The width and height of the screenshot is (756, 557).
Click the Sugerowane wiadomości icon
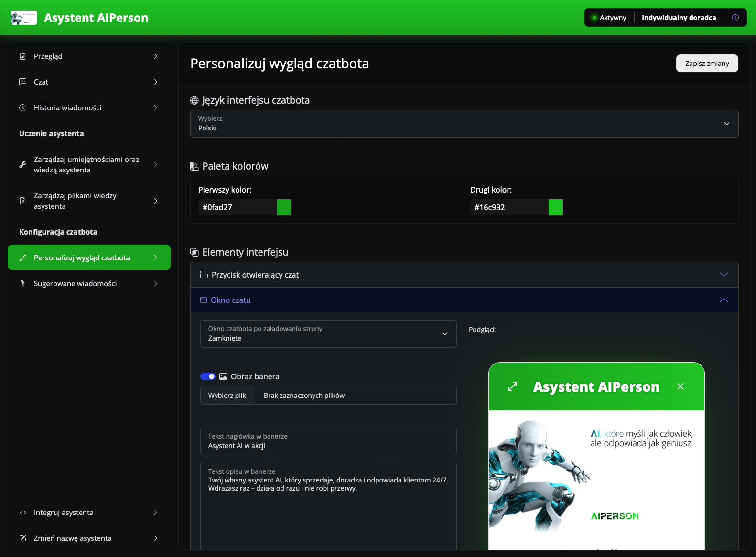pyautogui.click(x=22, y=283)
